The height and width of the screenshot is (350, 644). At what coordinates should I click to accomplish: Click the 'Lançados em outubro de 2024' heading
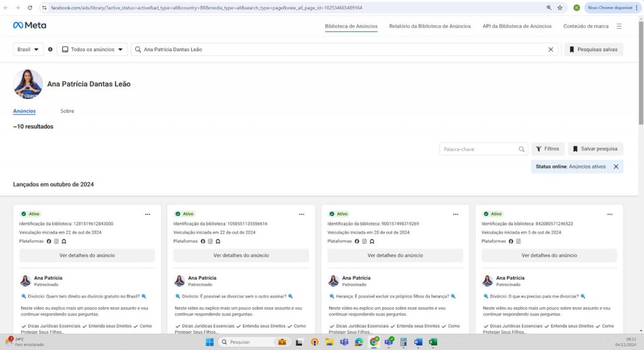pyautogui.click(x=53, y=184)
